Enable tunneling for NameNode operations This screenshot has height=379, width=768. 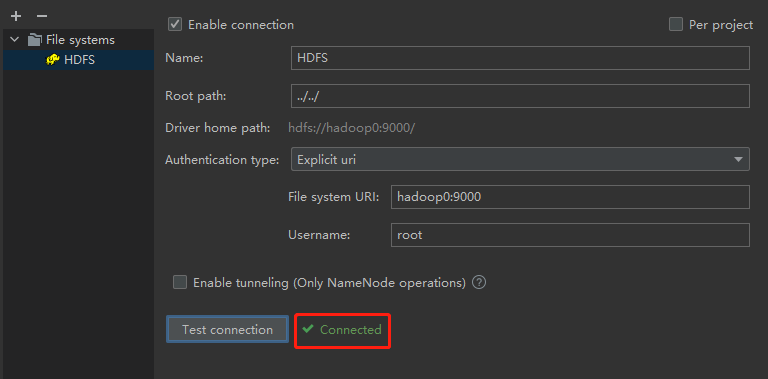point(180,283)
